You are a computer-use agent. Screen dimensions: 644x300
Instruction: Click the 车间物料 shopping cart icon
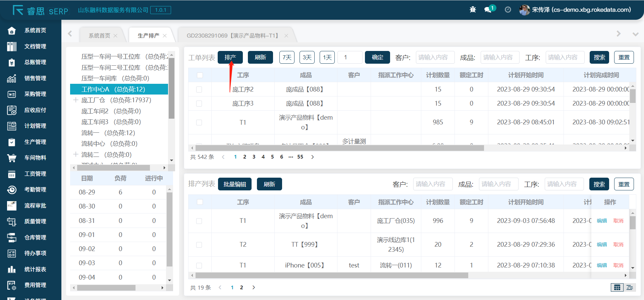[12, 158]
